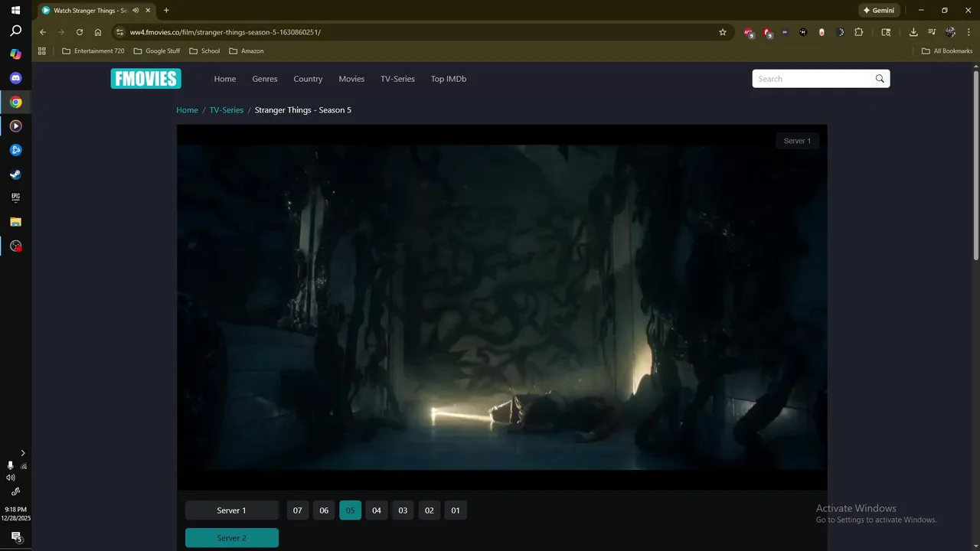Open the Amazon bookmarks folder

click(247, 51)
